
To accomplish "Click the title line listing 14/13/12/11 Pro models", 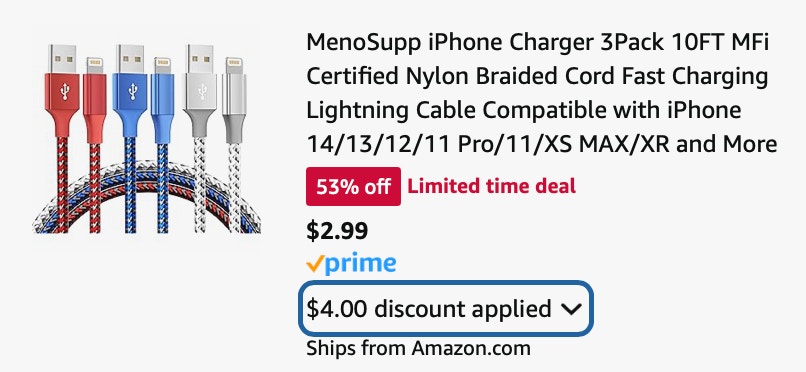I will coord(541,144).
